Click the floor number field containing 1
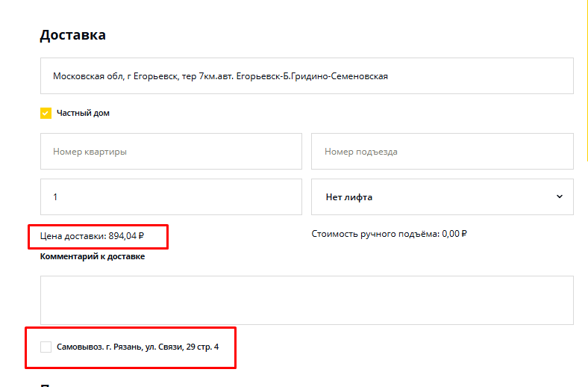 171,196
